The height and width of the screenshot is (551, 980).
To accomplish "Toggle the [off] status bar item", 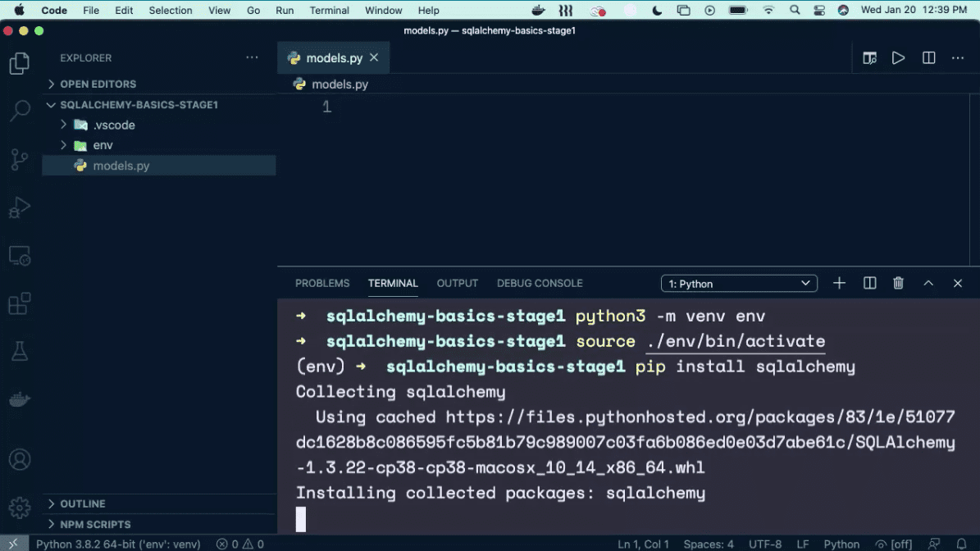I will click(x=893, y=544).
